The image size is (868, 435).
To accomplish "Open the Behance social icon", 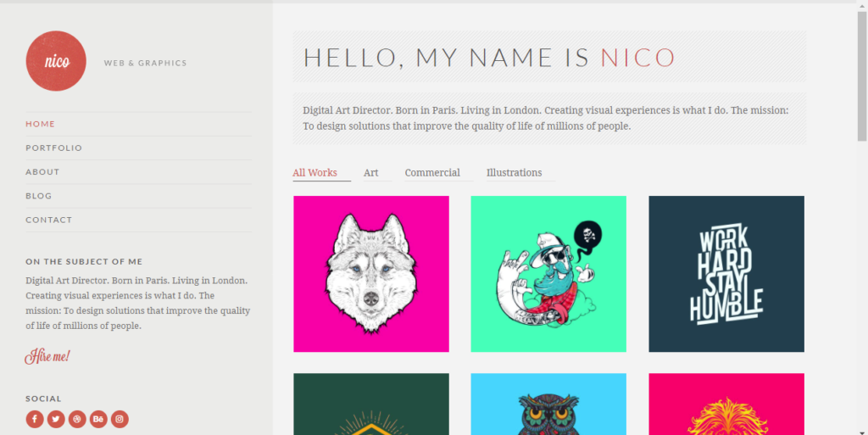I will point(98,419).
